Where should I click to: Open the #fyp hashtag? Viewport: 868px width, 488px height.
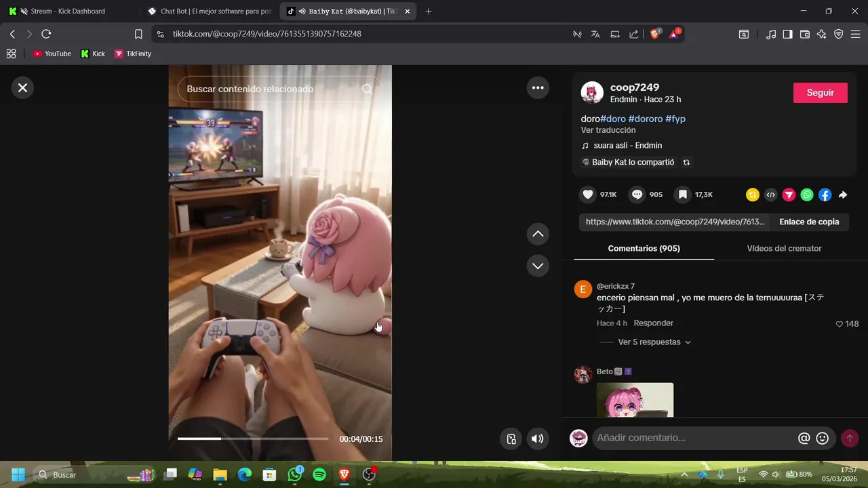675,119
